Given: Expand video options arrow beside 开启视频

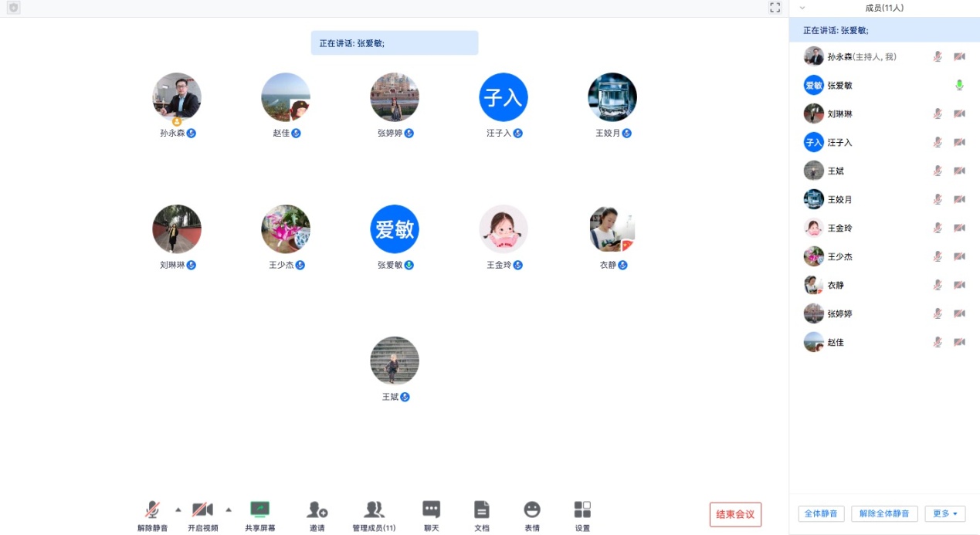Looking at the screenshot, I should point(229,510).
